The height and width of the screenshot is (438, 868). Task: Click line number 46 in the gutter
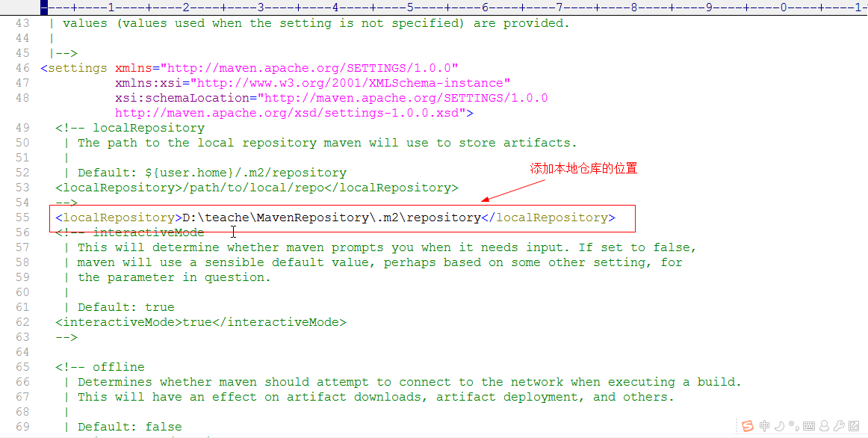point(22,68)
